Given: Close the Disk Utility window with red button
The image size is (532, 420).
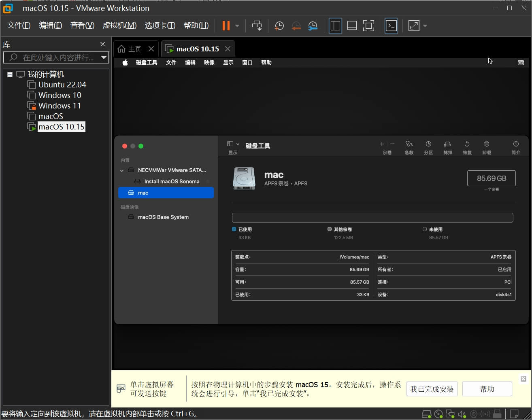Looking at the screenshot, I should (x=125, y=146).
